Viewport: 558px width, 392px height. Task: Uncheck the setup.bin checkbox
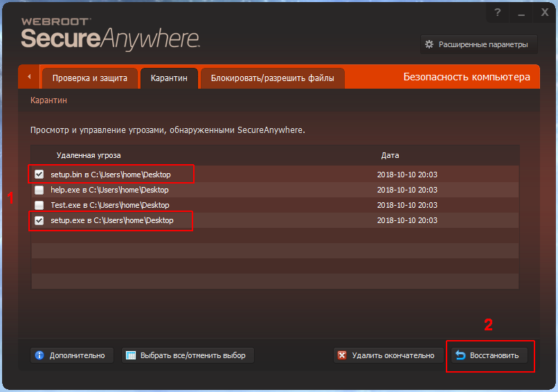pos(39,175)
